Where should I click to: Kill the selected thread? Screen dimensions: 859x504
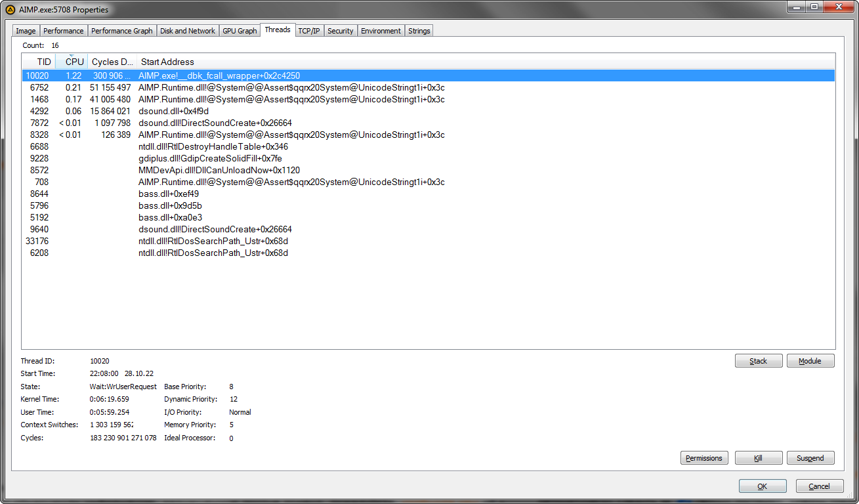point(759,458)
